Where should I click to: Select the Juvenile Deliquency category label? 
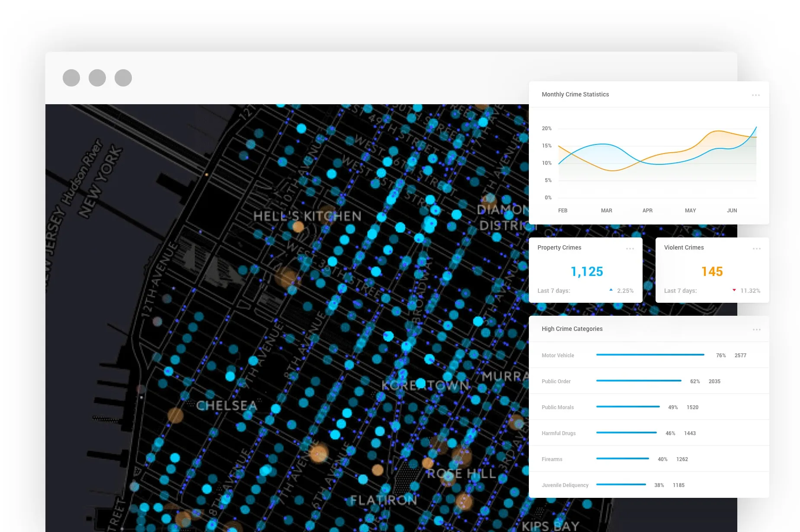click(x=565, y=485)
